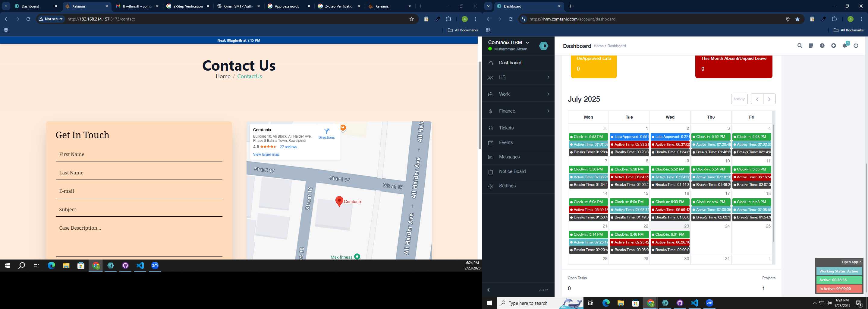Click the red Comtanix map pin
Screen dimensions: 868x309
(x=339, y=201)
